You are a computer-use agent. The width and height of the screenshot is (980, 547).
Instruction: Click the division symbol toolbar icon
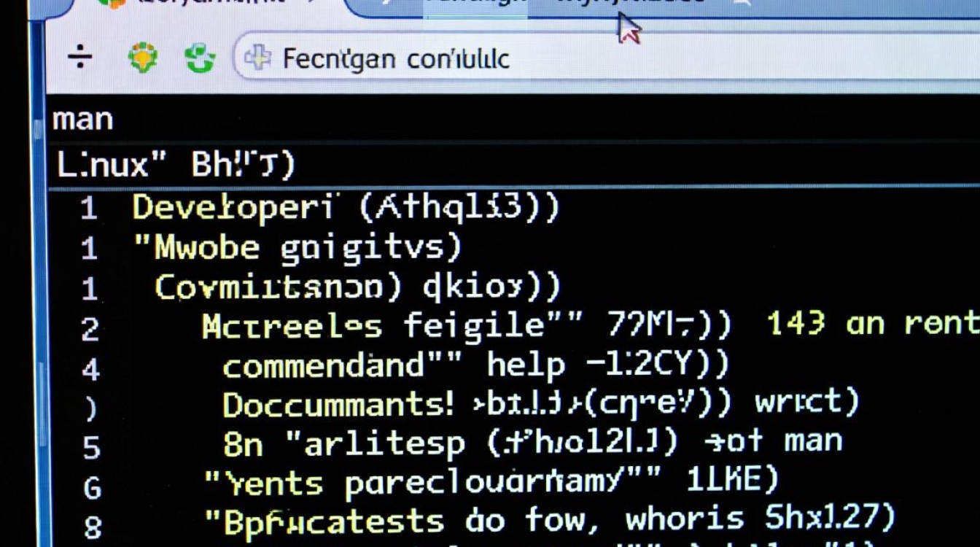coord(80,58)
